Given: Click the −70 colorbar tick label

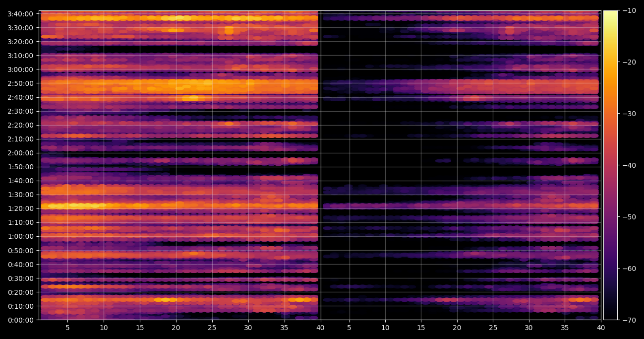Looking at the screenshot, I should pyautogui.click(x=629, y=320).
